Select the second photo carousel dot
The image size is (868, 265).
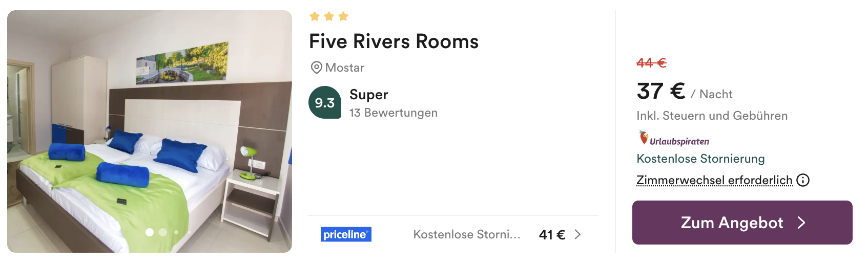click(x=163, y=232)
